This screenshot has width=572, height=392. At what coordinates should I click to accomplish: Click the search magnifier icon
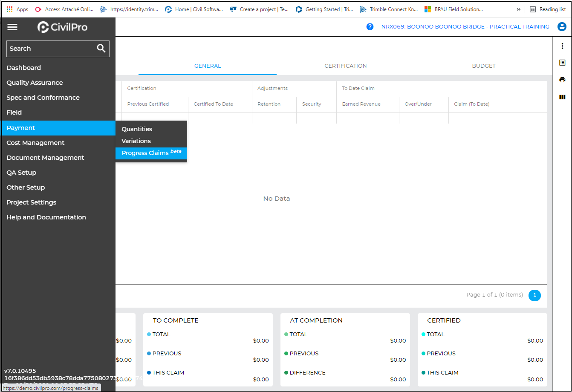pos(101,49)
